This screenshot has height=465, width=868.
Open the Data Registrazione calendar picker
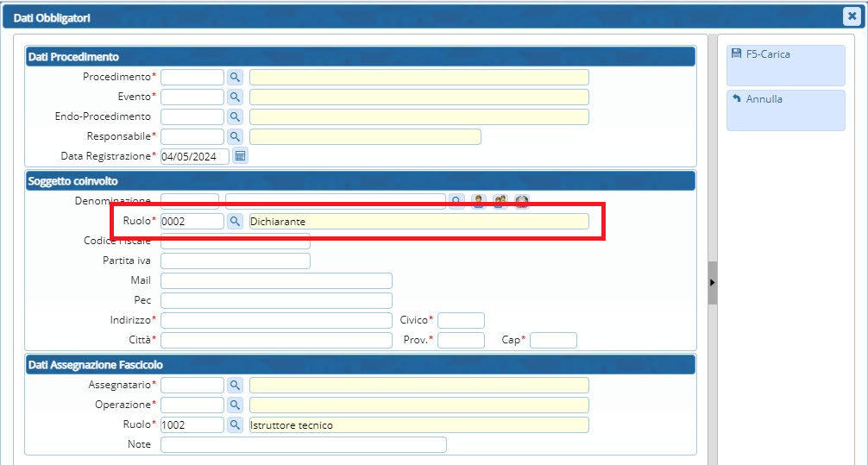(241, 156)
